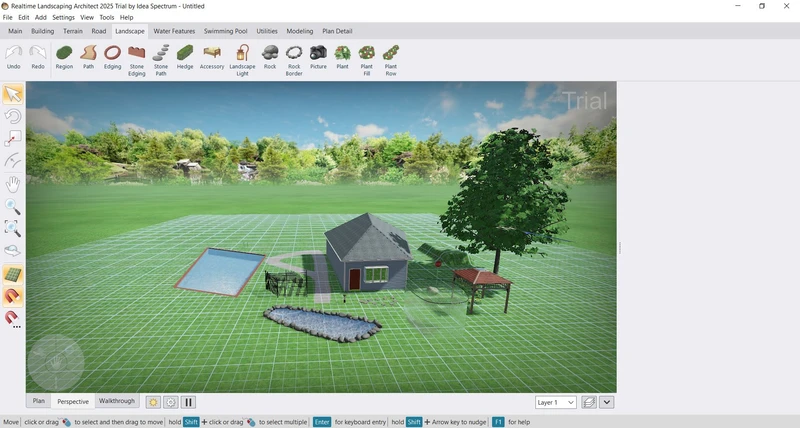The height and width of the screenshot is (428, 800).
Task: Open view settings gear button
Action: coord(170,402)
